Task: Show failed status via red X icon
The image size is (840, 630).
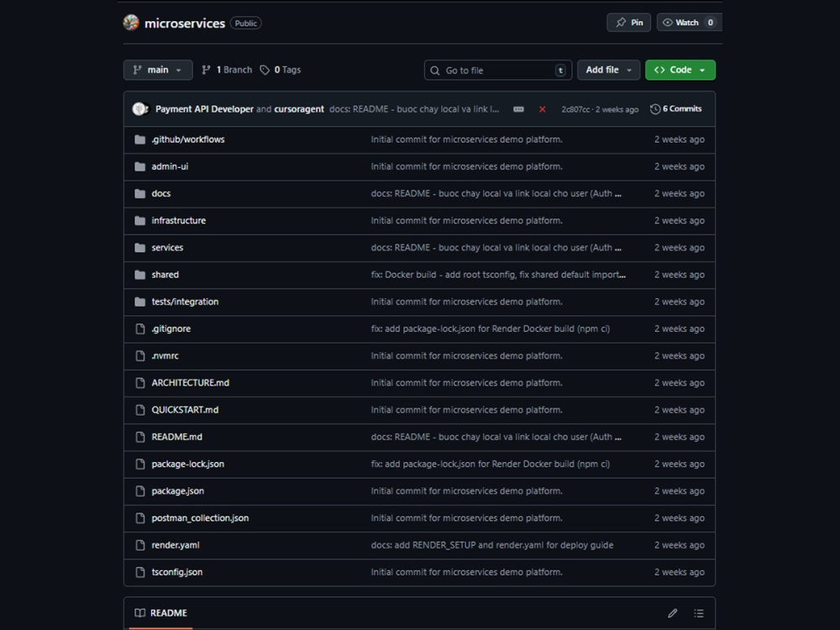Action: pos(542,109)
